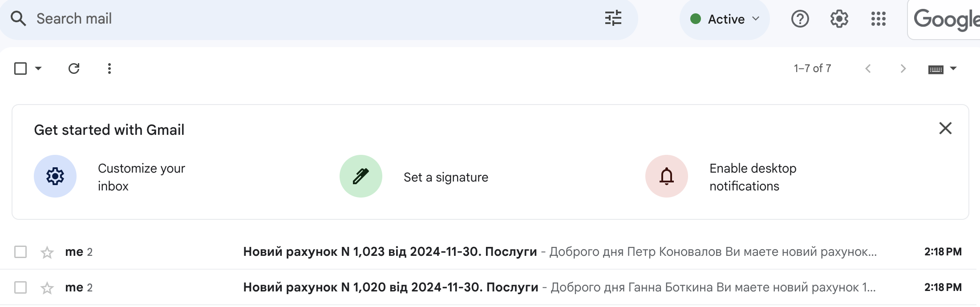980x307 pixels.
Task: Open the Settings gear icon
Action: [x=839, y=19]
